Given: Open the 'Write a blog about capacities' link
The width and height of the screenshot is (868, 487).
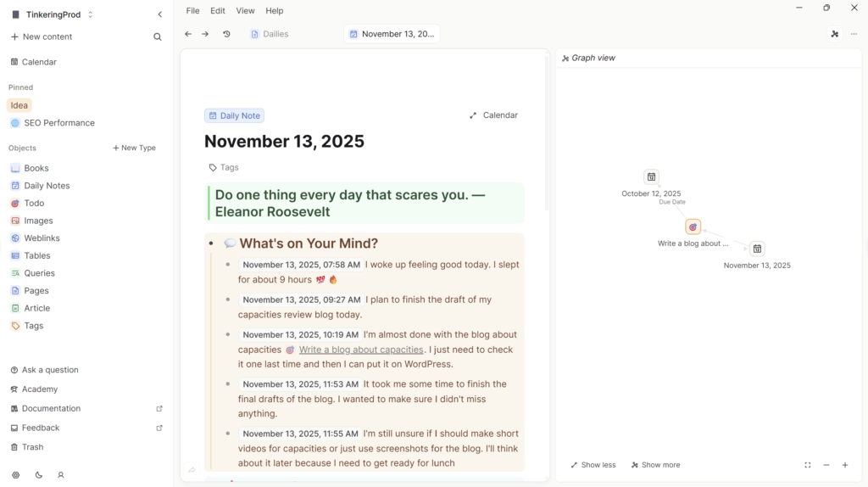Looking at the screenshot, I should tap(361, 350).
